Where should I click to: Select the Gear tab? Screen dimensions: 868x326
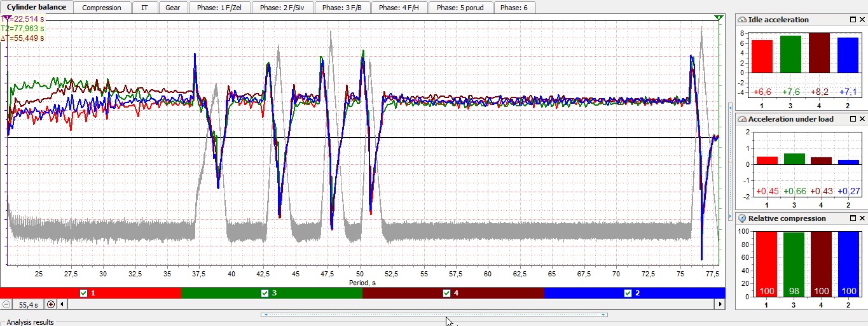[x=172, y=8]
